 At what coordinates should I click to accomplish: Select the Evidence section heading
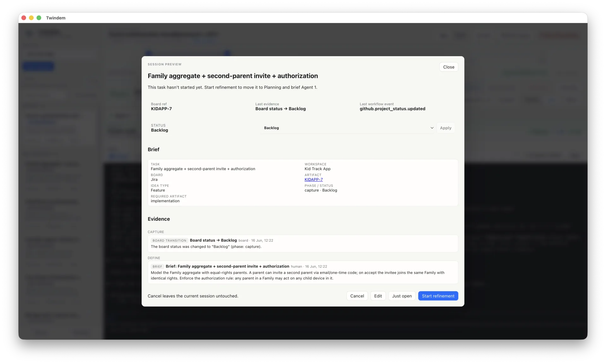pos(159,219)
